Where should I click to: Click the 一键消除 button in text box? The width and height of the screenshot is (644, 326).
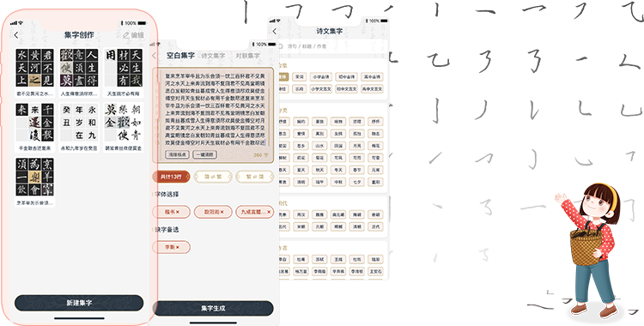pyautogui.click(x=204, y=154)
